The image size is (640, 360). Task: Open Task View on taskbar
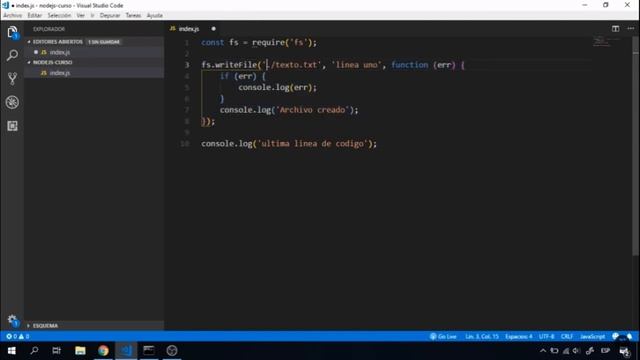(57, 351)
